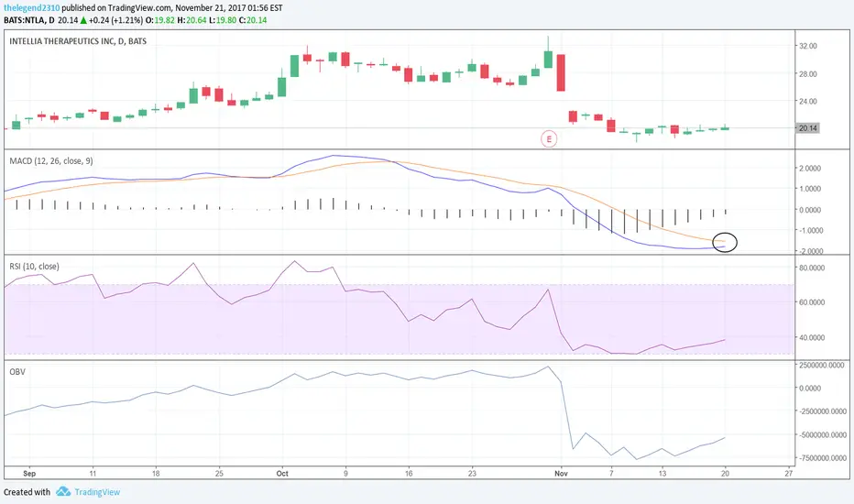Click the 27 date label on time axis
Viewport: 854px width, 504px height.
coord(789,474)
